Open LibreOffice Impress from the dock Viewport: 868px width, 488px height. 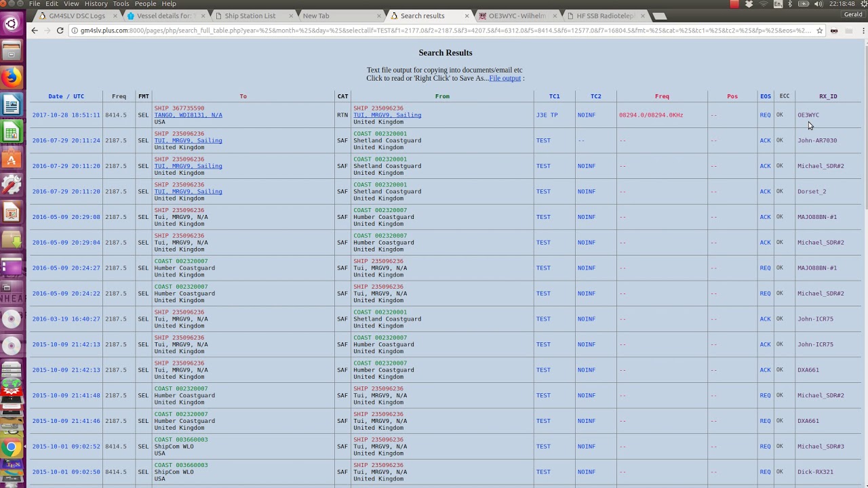coord(12,212)
